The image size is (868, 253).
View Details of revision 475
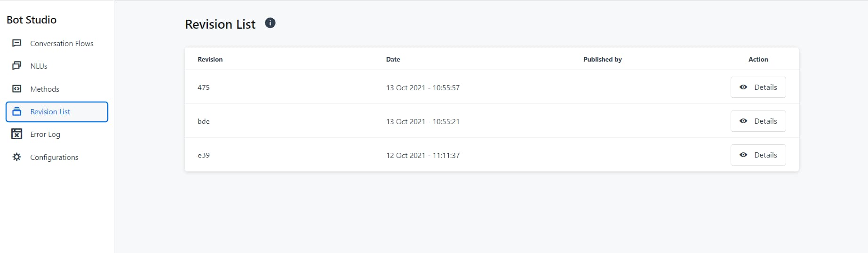(x=758, y=87)
